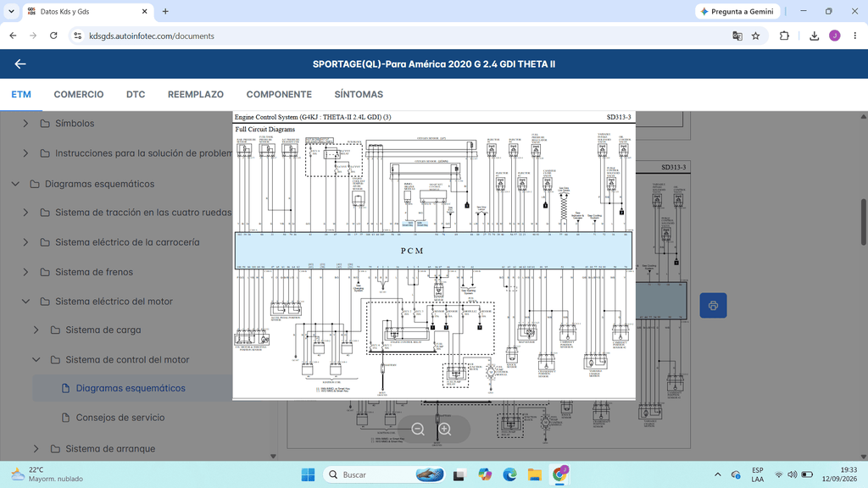
Task: Open Task View on taskbar
Action: [459, 474]
